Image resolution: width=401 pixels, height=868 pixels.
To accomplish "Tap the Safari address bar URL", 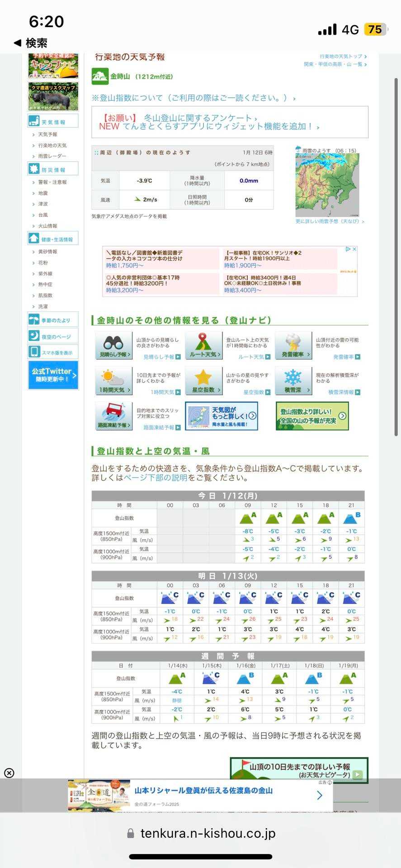I will [208, 833].
